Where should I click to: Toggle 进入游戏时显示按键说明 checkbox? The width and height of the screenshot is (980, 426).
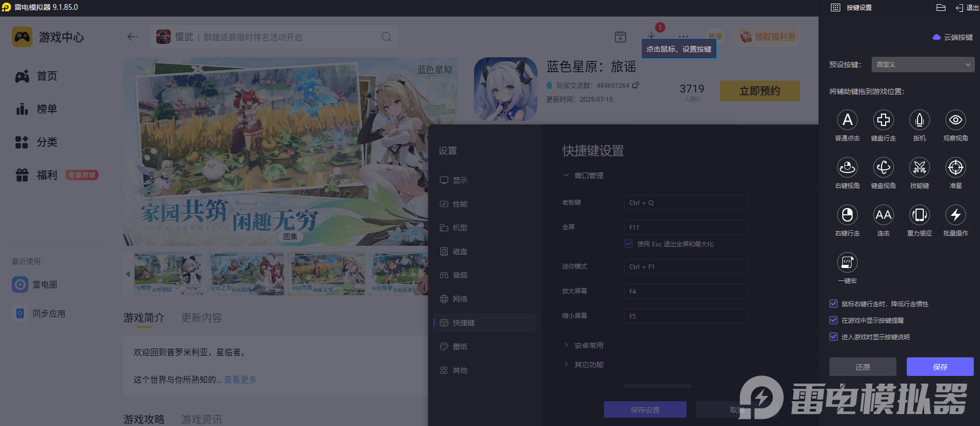point(833,337)
